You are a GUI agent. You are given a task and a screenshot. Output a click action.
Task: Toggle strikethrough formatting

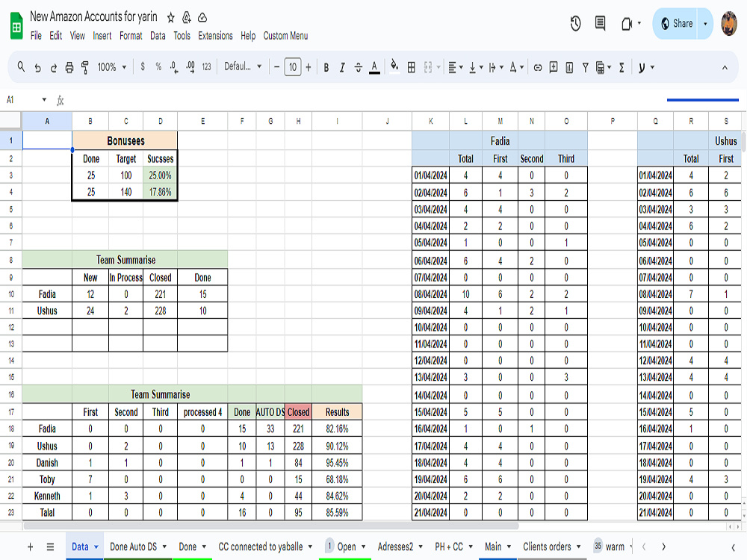359,68
